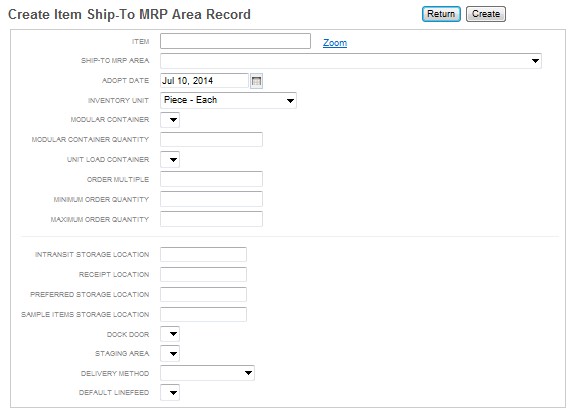Select the Order Multiple input field

[211, 179]
